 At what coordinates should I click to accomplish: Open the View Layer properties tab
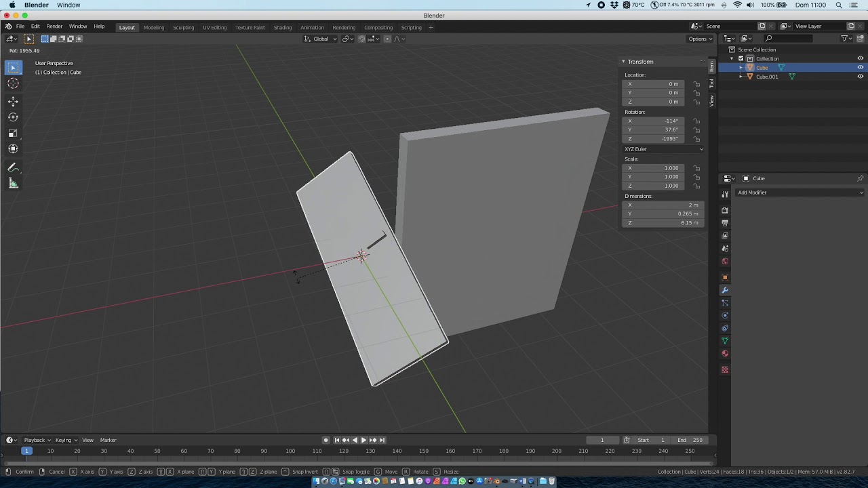tap(725, 236)
